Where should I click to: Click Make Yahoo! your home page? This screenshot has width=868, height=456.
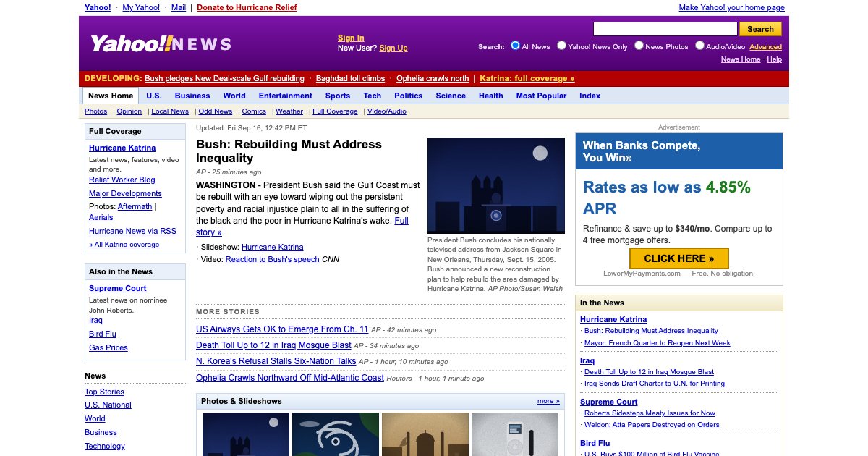point(732,7)
